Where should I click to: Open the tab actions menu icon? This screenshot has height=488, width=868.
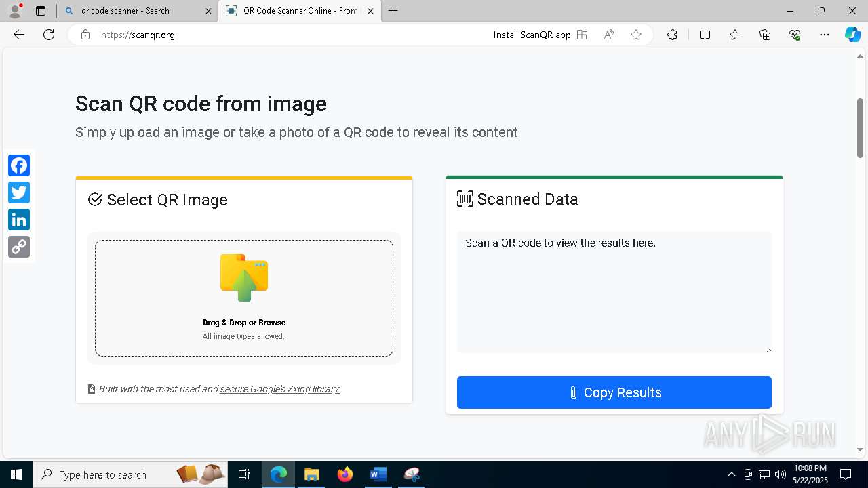pos(41,11)
